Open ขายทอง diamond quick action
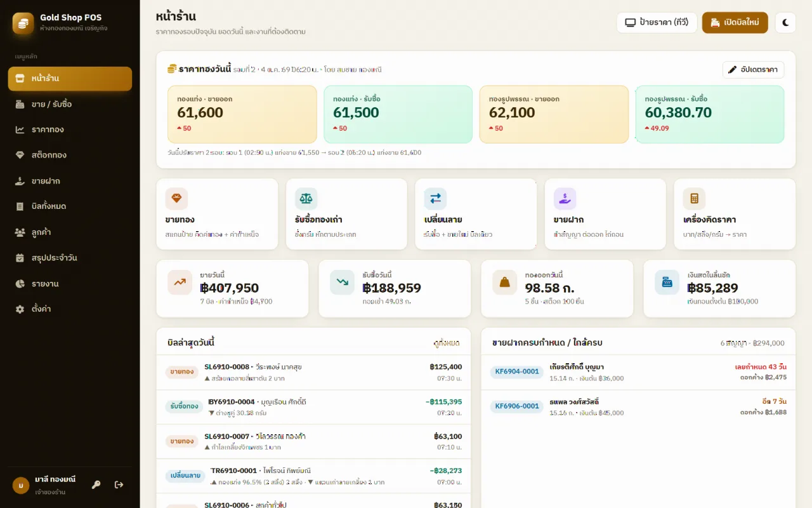The height and width of the screenshot is (508, 812). coord(217,214)
